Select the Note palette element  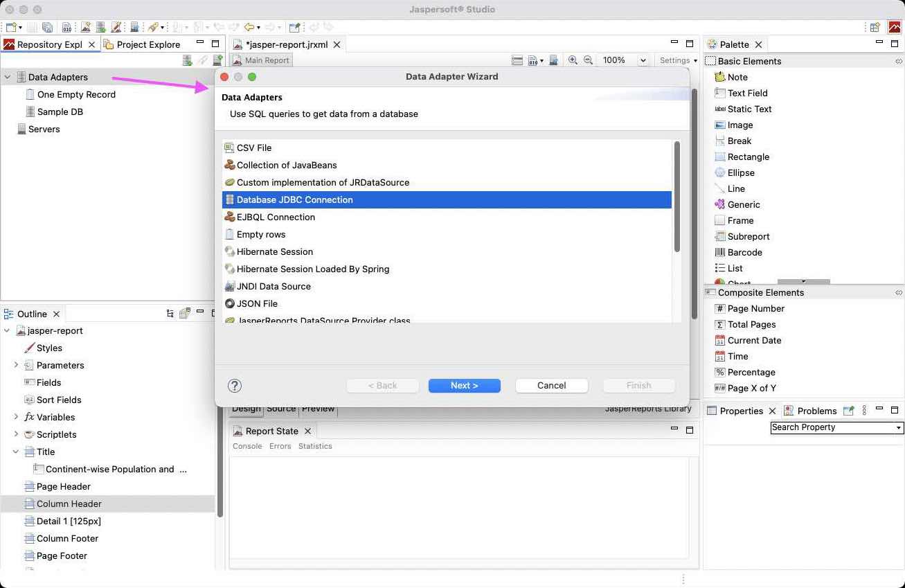pyautogui.click(x=731, y=77)
